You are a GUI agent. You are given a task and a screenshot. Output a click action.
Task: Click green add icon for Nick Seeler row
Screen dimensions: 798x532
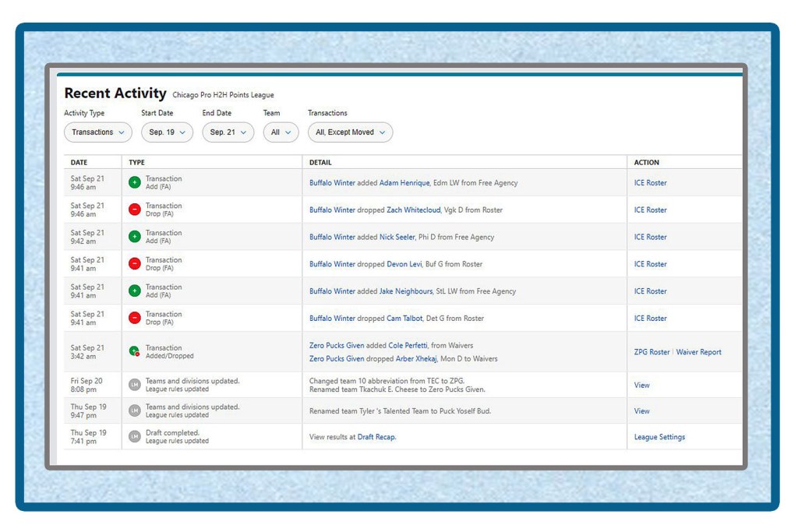(x=134, y=237)
